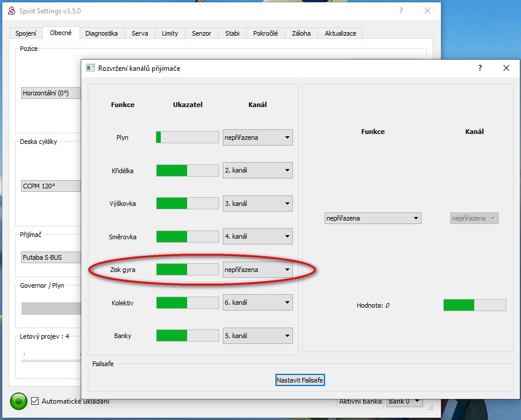
Task: Expand the Křidélka channel dropdown
Action: point(257,171)
